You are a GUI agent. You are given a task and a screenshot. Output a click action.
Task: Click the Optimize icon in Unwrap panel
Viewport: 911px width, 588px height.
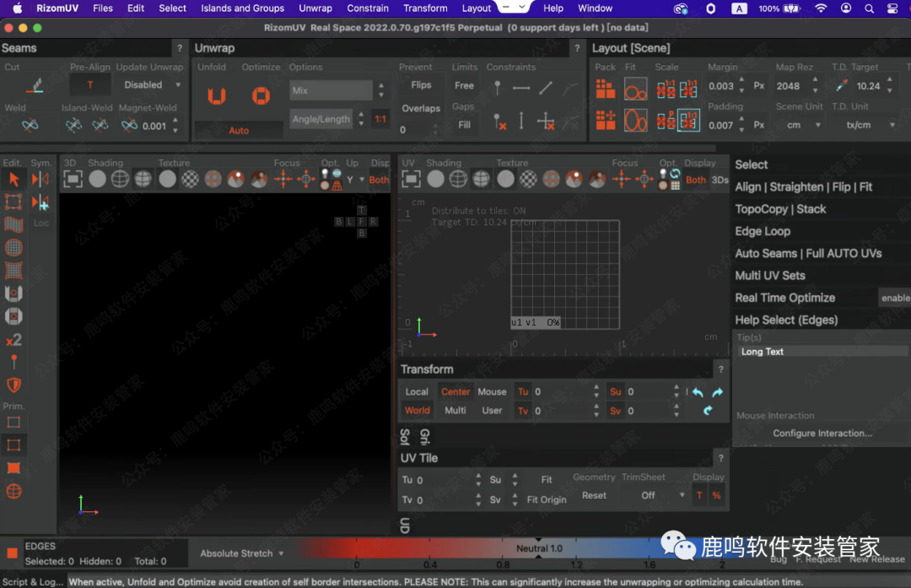click(x=261, y=96)
